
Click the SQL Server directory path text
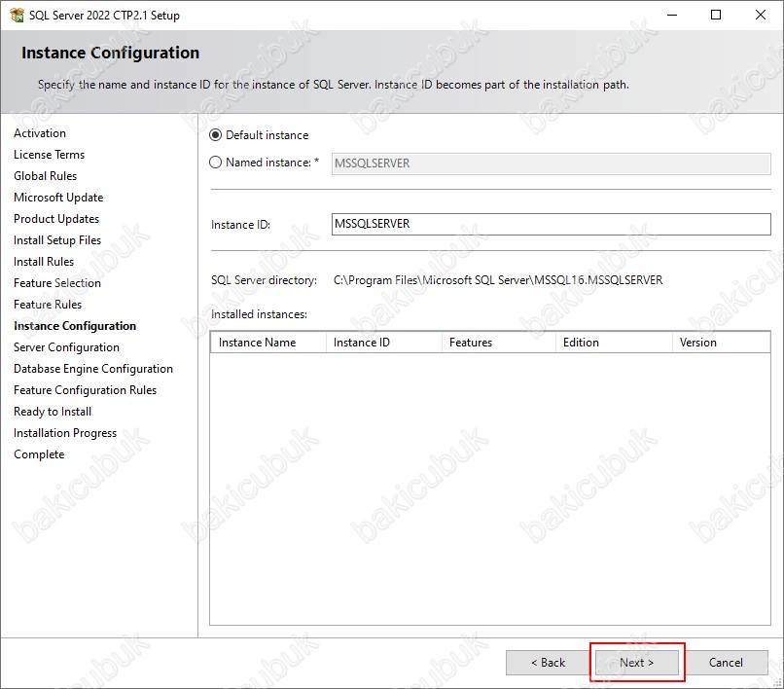click(497, 280)
